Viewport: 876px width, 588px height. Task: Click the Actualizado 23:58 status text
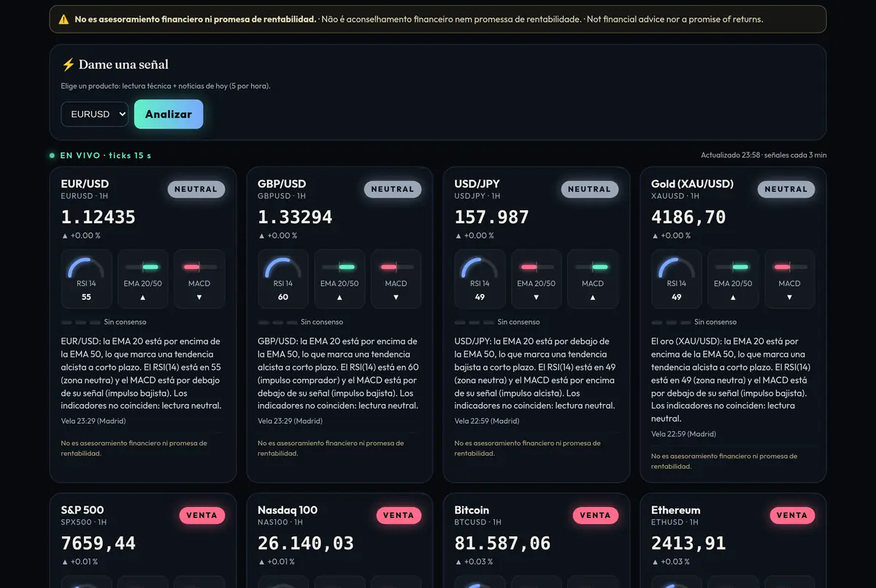tap(764, 155)
